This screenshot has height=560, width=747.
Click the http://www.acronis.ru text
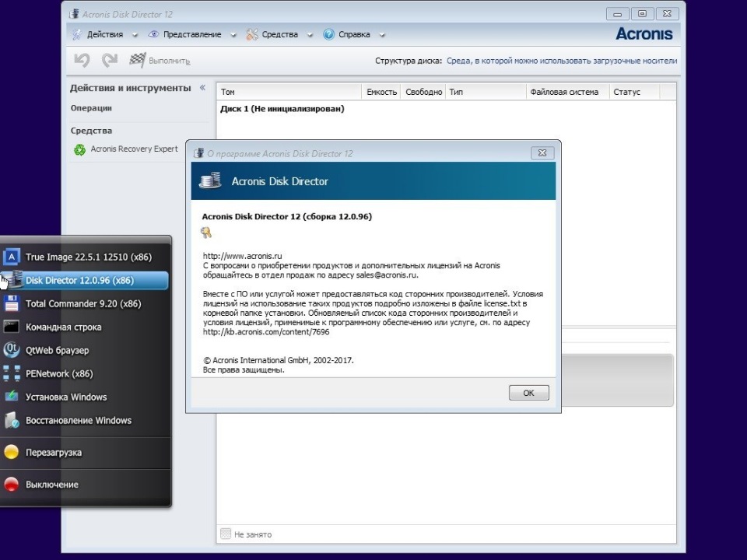(x=242, y=256)
